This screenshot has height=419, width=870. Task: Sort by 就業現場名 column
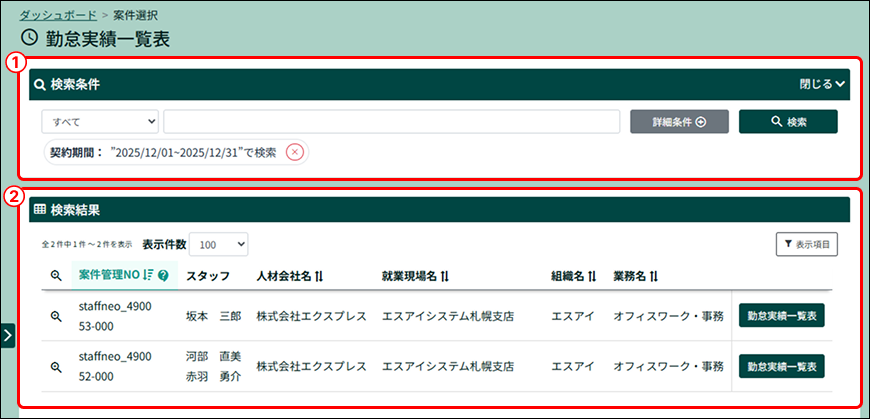444,276
